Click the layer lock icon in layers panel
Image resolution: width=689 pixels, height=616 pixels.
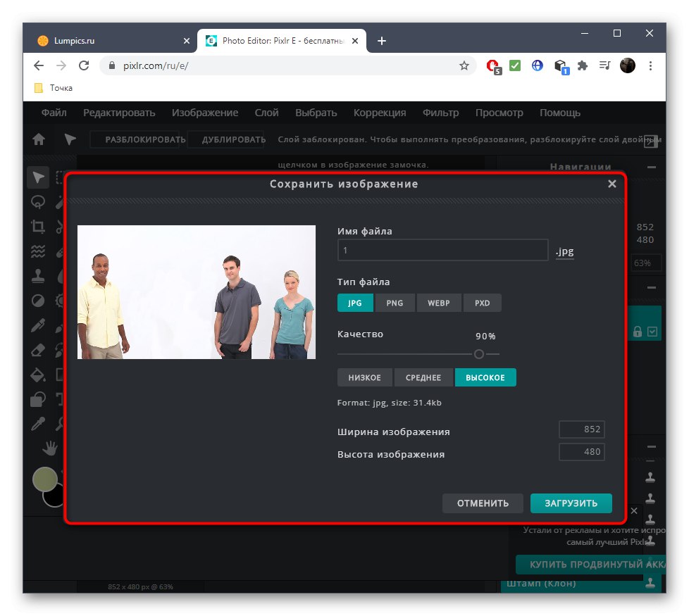(637, 332)
